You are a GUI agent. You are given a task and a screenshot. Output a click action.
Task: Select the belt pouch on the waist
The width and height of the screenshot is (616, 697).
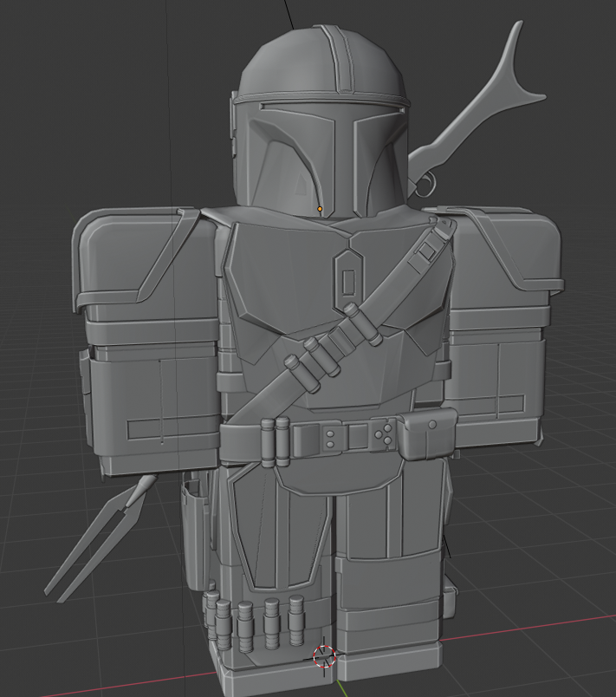428,434
